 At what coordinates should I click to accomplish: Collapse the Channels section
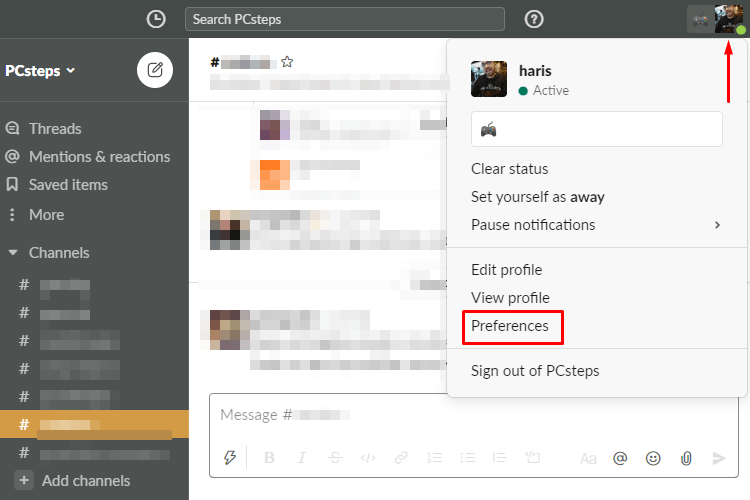(13, 253)
